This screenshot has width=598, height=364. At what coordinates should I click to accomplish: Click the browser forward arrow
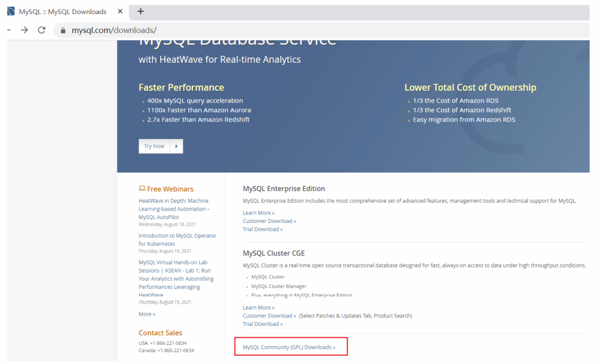[x=25, y=30]
